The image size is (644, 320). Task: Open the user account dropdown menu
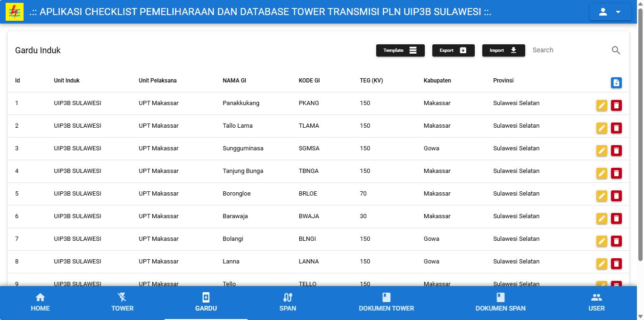pyautogui.click(x=610, y=12)
